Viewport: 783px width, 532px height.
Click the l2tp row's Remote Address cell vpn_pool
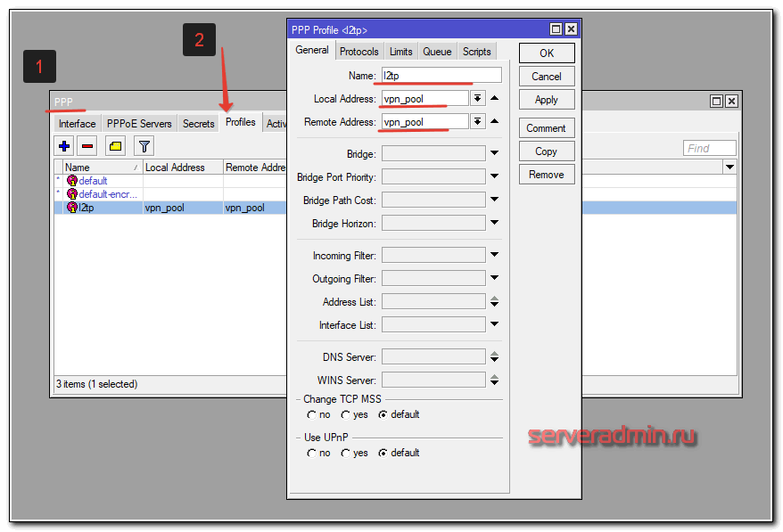tap(255, 208)
